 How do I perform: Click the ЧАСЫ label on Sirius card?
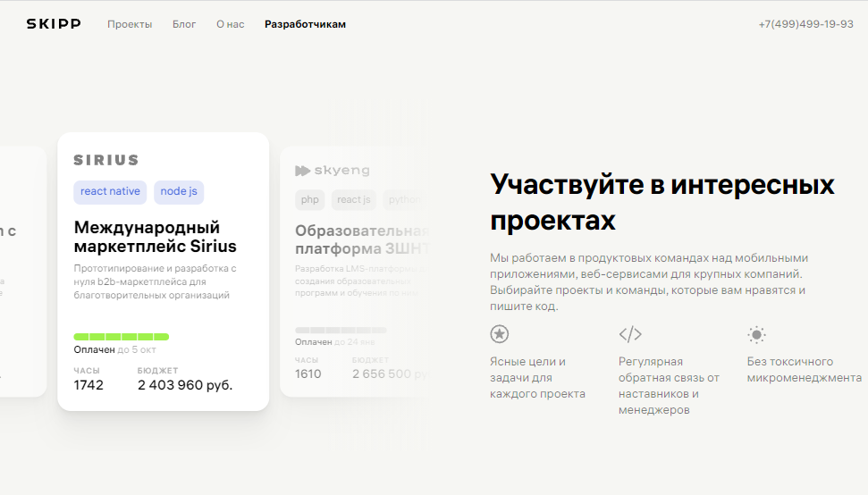(x=87, y=371)
